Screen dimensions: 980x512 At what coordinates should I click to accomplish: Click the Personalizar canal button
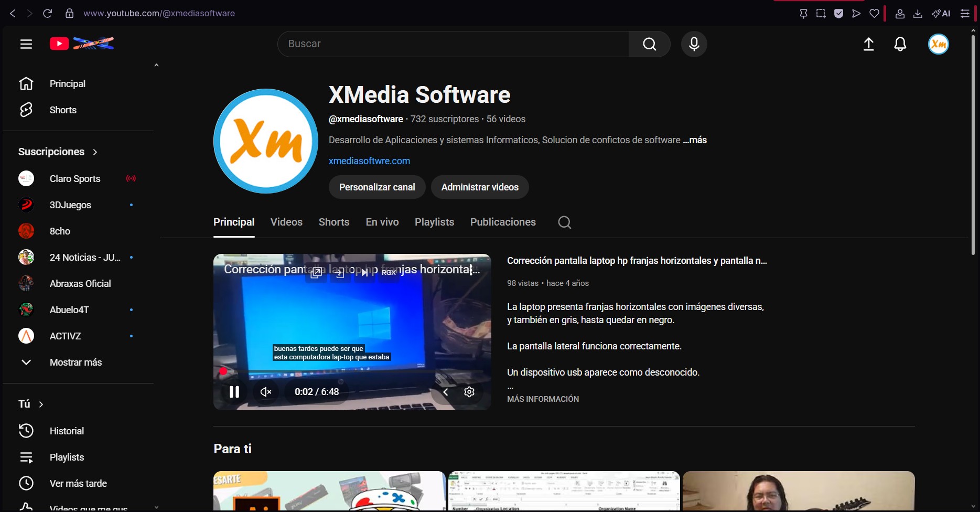376,187
